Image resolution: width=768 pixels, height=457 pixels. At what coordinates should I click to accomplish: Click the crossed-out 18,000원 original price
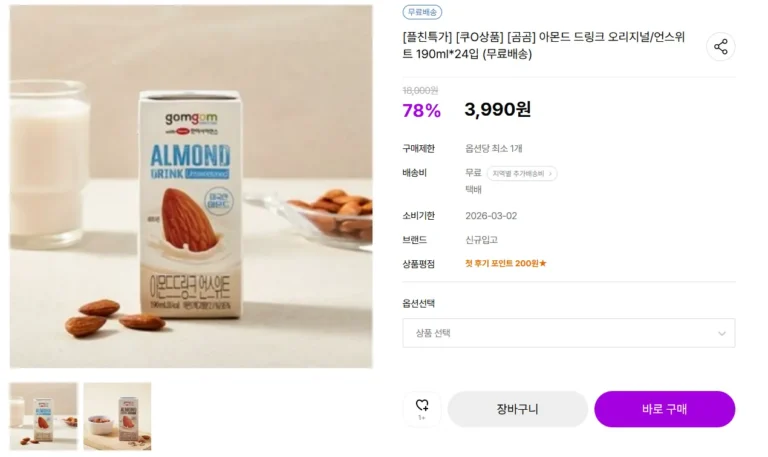[x=420, y=90]
